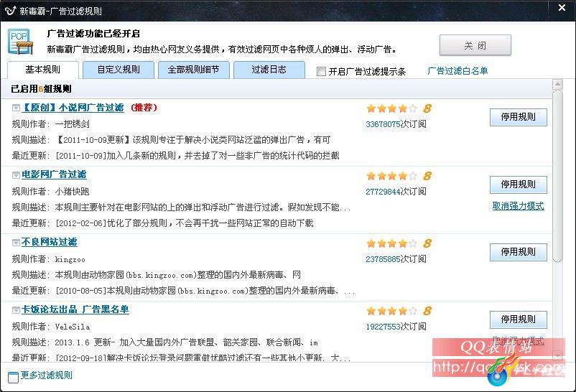576x392 pixels.
Task: Disable the 电影网广告过滤 rule with 停用规则
Action: pos(518,185)
